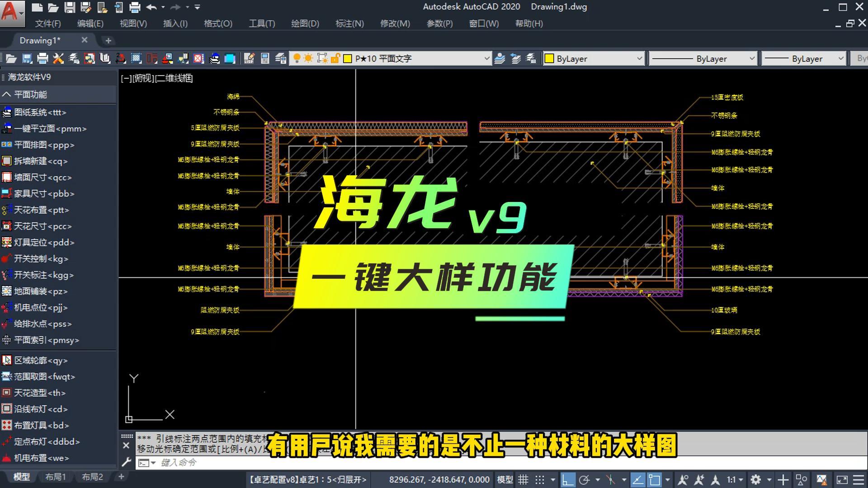Screen dimensions: 868x488
Task: Click New drawing icon in quick access toolbar
Action: click(x=38, y=7)
